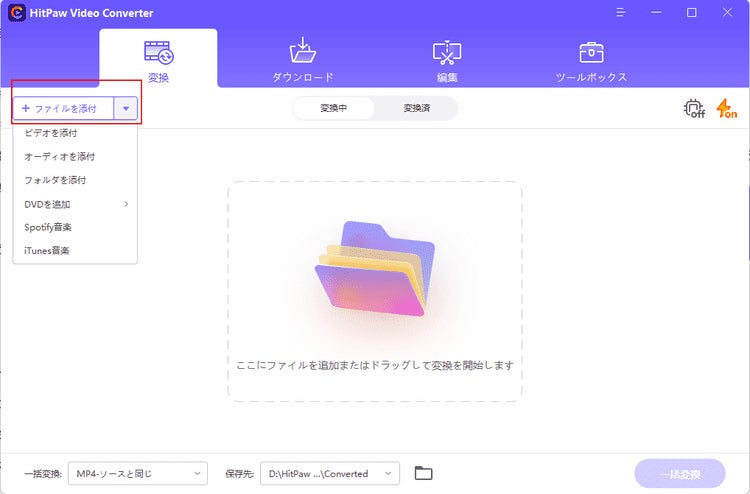Open the ダウンロード tab icon
The width and height of the screenshot is (750, 494).
[302, 51]
